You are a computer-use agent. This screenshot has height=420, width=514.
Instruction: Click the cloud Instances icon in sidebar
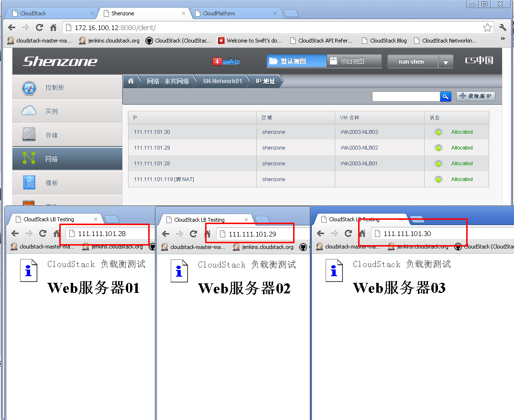point(29,111)
